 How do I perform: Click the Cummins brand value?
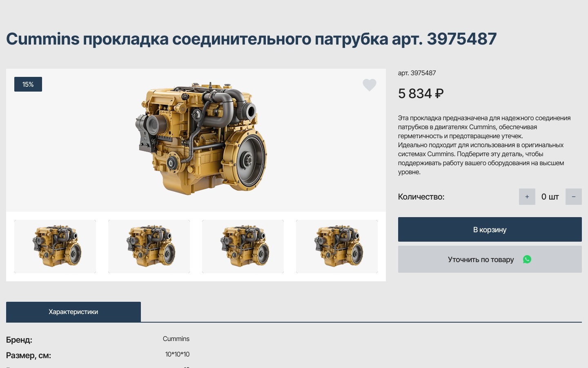point(176,339)
